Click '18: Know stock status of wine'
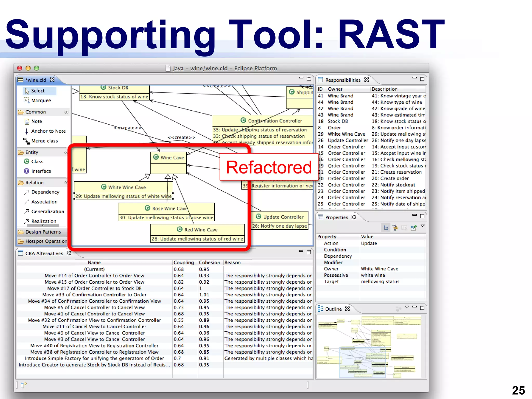The height and width of the screenshot is (399, 532). pos(114,97)
